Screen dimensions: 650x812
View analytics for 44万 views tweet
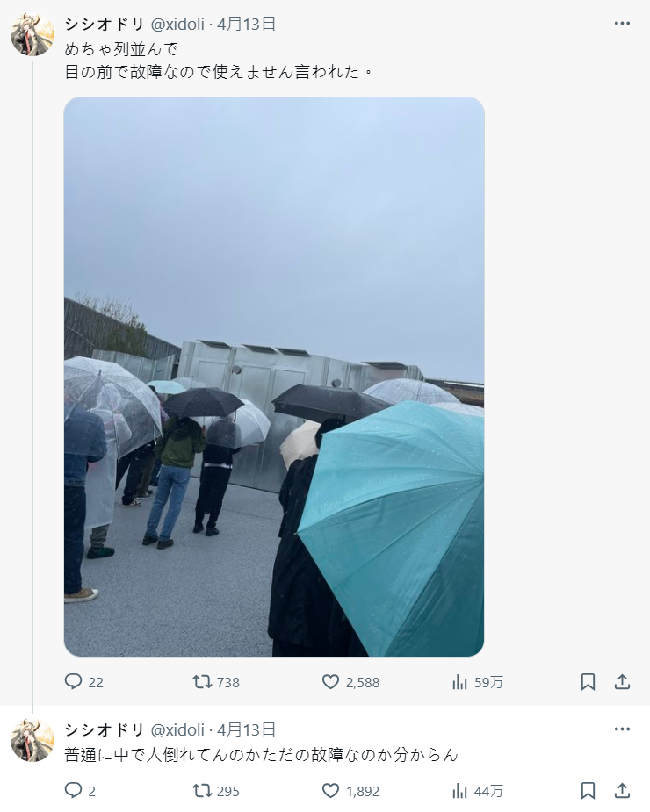(477, 791)
